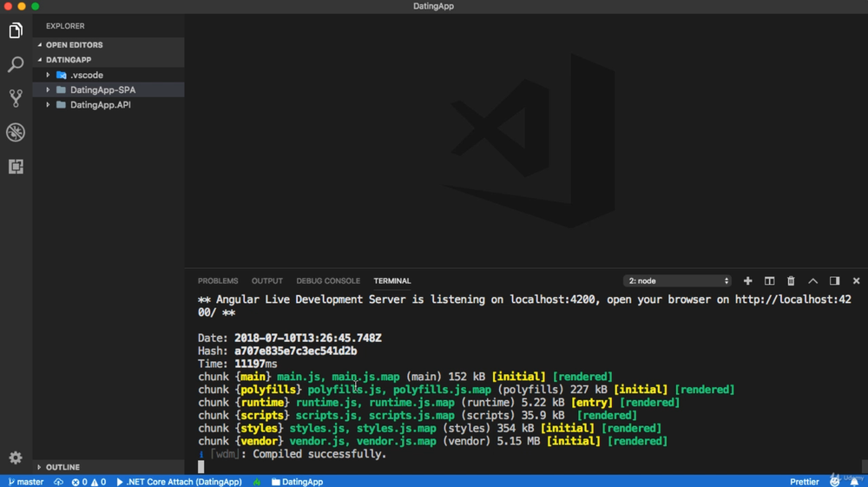Screen dimensions: 868x487
Task: Click the publish changes cloud icon
Action: click(x=58, y=482)
